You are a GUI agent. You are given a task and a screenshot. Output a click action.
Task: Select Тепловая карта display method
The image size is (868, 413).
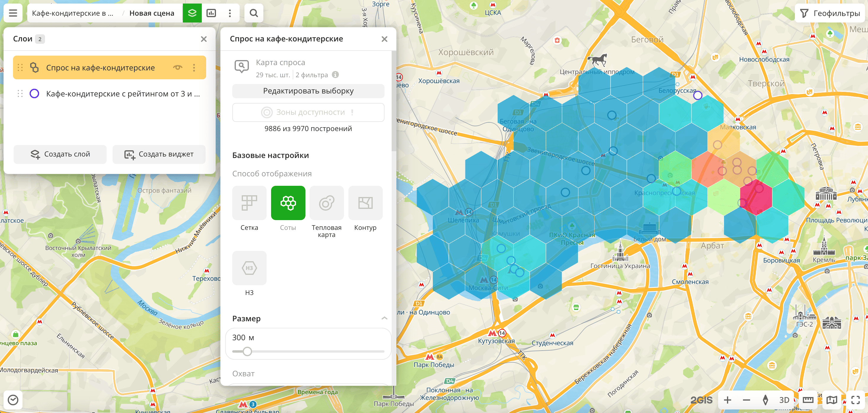(x=326, y=203)
